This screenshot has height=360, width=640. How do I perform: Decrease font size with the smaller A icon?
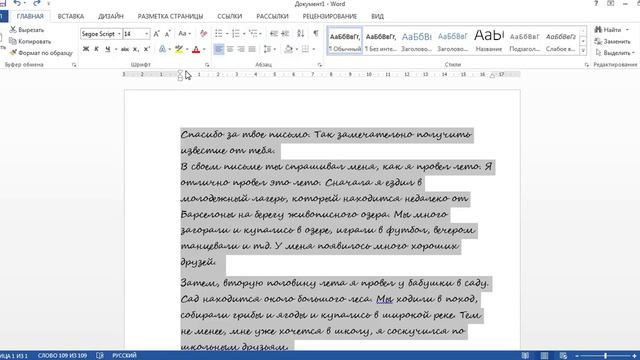tap(167, 34)
